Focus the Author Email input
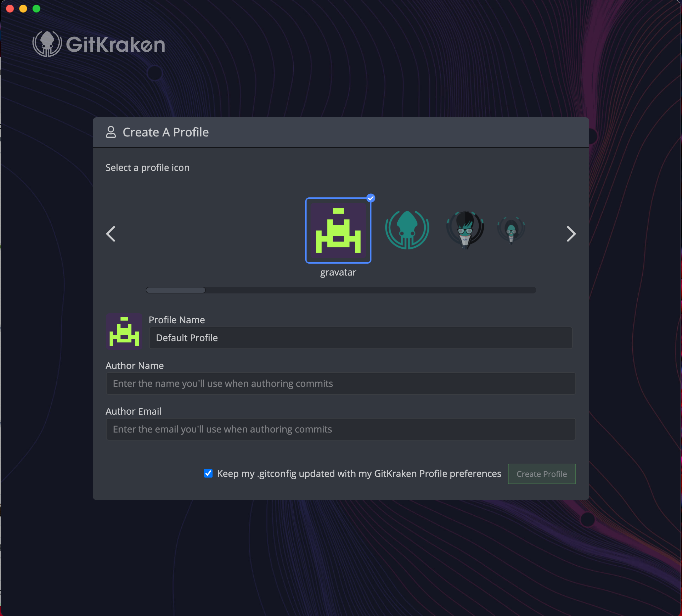682x616 pixels. coord(341,429)
